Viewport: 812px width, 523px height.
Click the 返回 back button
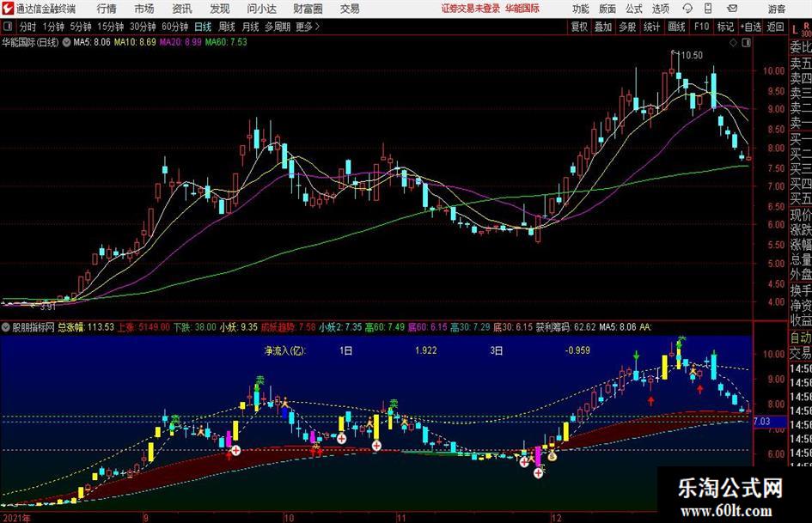coord(775,27)
